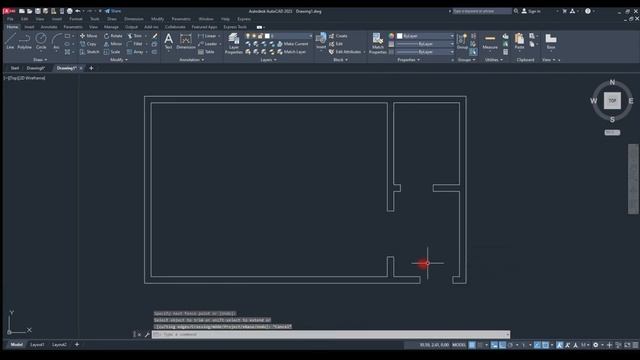Open the ByLayer color dropdown
This screenshot has height=360, width=640.
pos(425,36)
